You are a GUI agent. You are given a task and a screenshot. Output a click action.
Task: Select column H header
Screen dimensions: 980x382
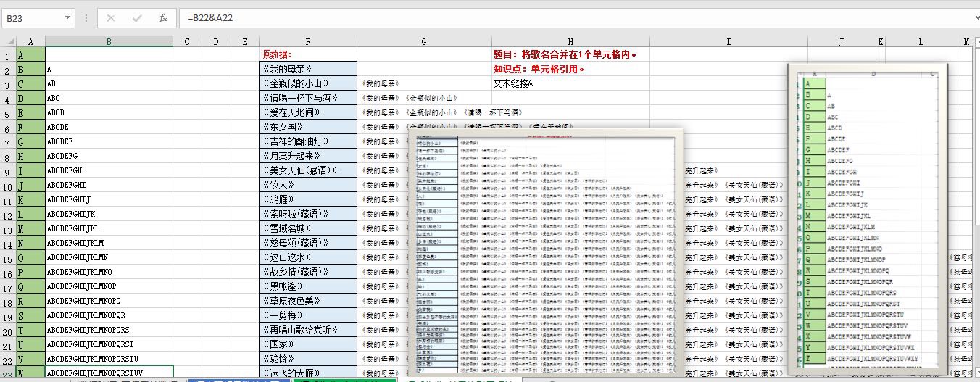[570, 41]
